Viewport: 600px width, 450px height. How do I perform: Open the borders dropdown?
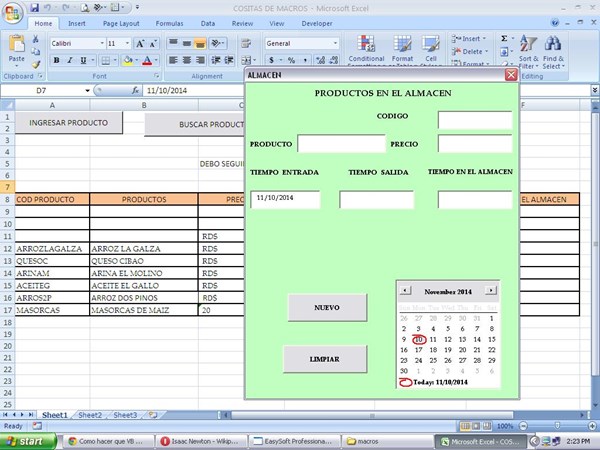pos(115,60)
